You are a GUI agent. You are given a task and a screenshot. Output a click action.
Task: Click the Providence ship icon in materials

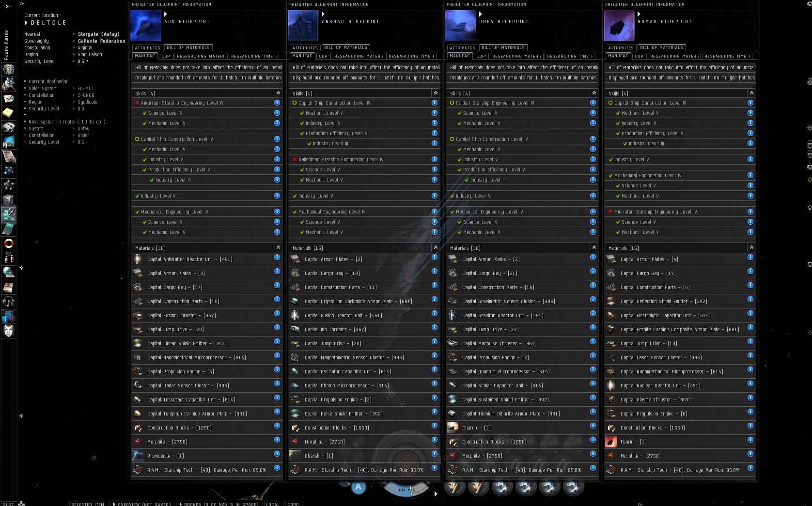click(x=138, y=456)
